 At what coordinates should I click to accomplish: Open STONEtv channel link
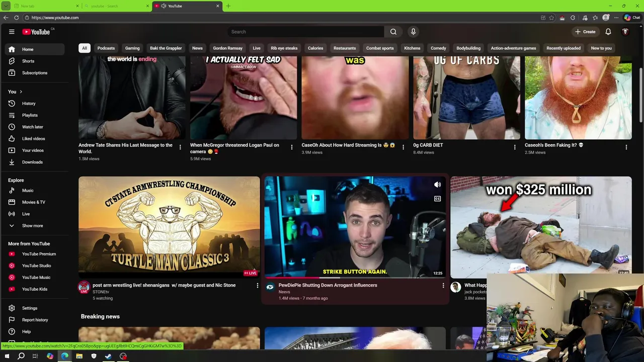coord(101,292)
